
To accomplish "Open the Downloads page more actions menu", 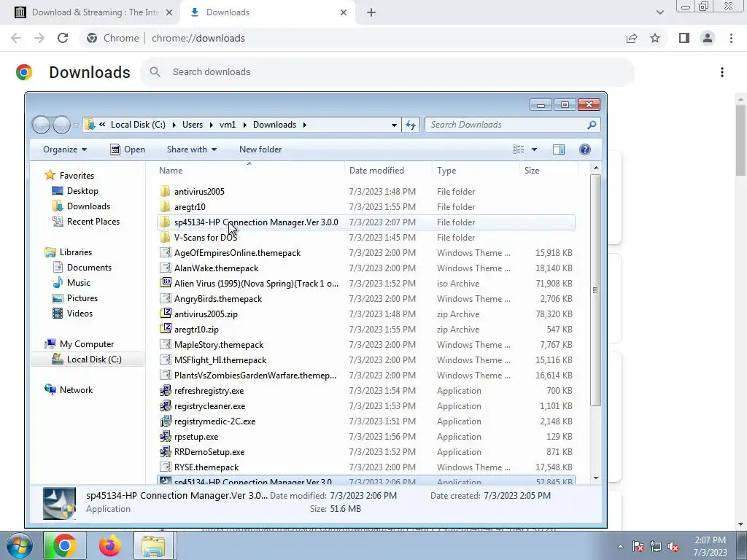I will tap(722, 72).
